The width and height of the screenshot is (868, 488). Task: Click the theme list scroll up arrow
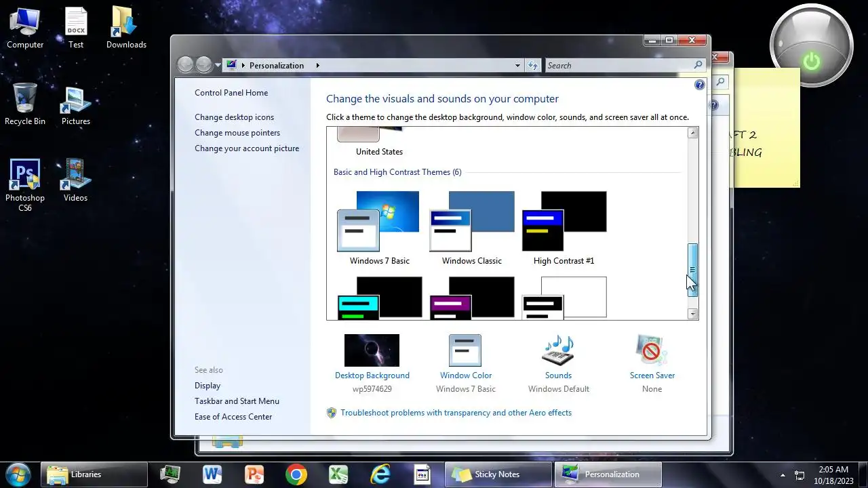click(x=692, y=133)
